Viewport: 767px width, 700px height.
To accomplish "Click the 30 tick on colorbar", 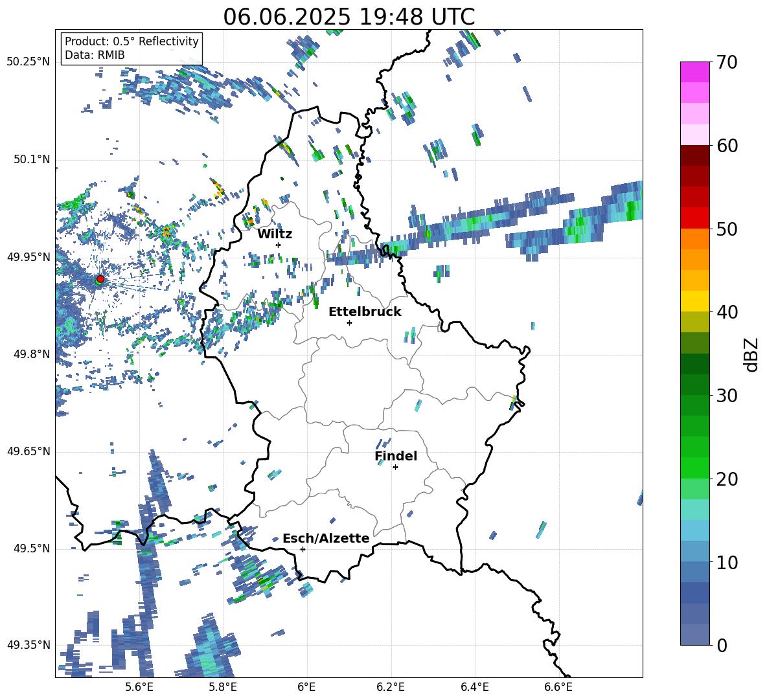I will 727,396.
